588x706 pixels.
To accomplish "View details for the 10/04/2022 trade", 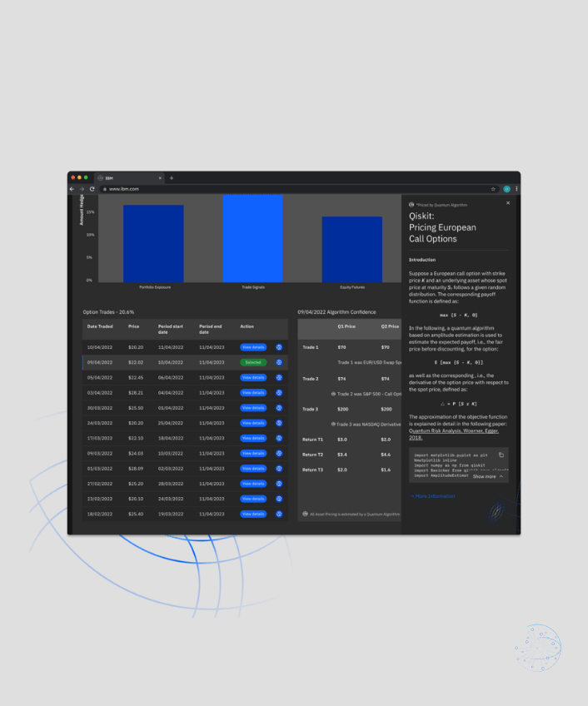I will tap(253, 347).
